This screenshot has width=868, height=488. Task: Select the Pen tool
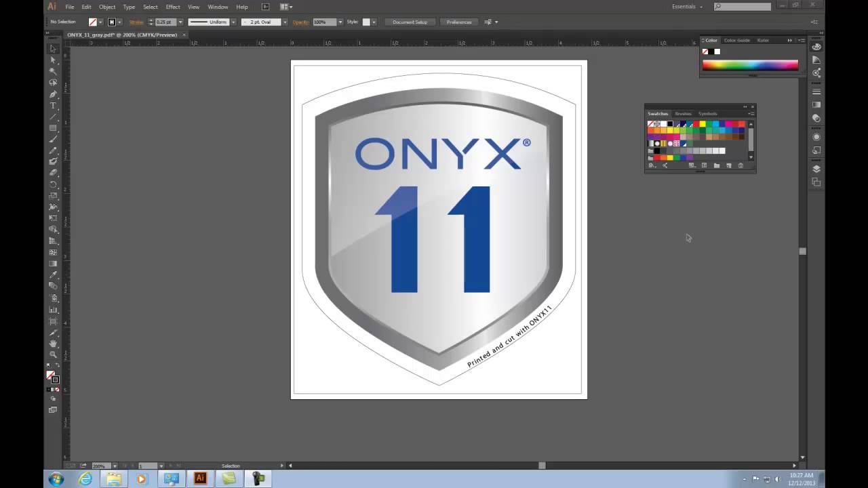[53, 94]
